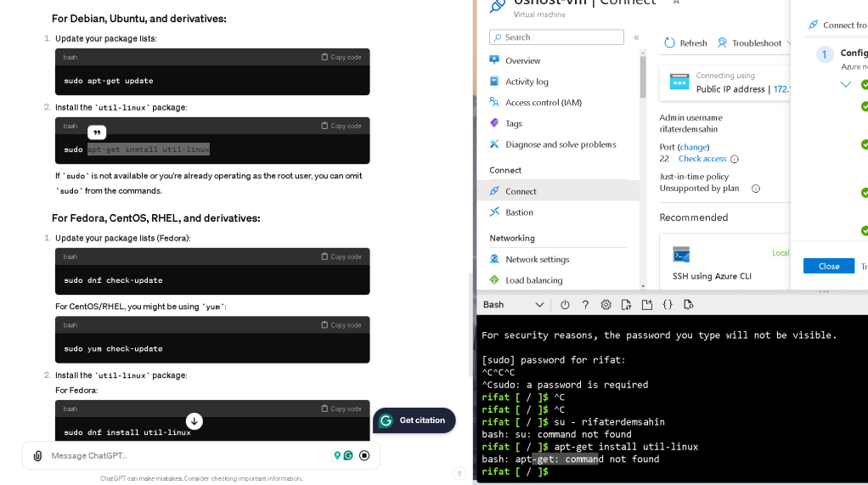Click the Access control people icon

point(494,102)
